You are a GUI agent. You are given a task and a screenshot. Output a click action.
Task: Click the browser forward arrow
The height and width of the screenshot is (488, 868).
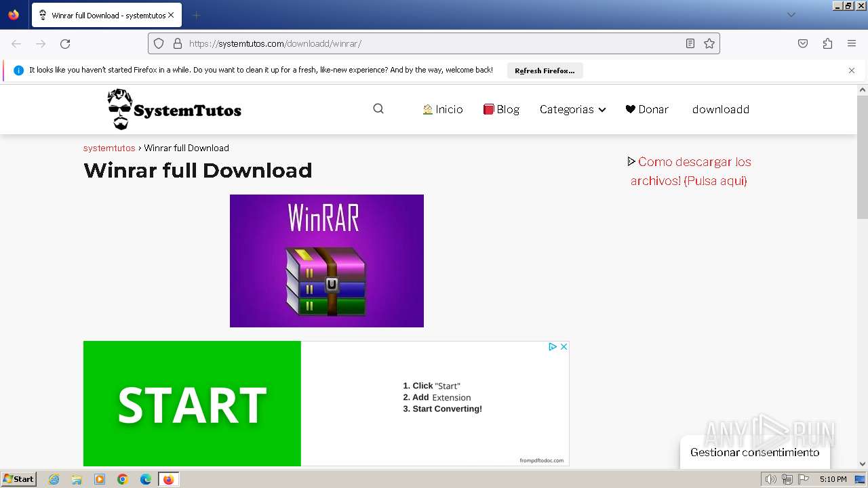41,43
